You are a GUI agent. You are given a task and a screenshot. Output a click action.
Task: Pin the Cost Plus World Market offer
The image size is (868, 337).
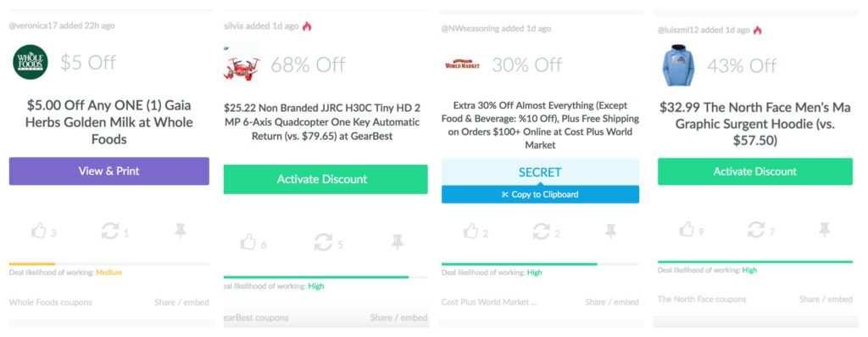click(x=610, y=231)
